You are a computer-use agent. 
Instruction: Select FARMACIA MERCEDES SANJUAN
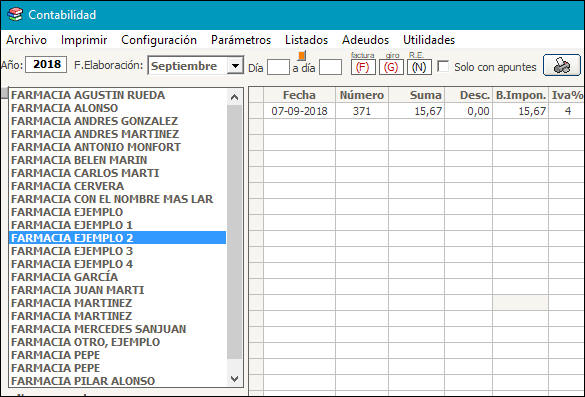(x=117, y=329)
